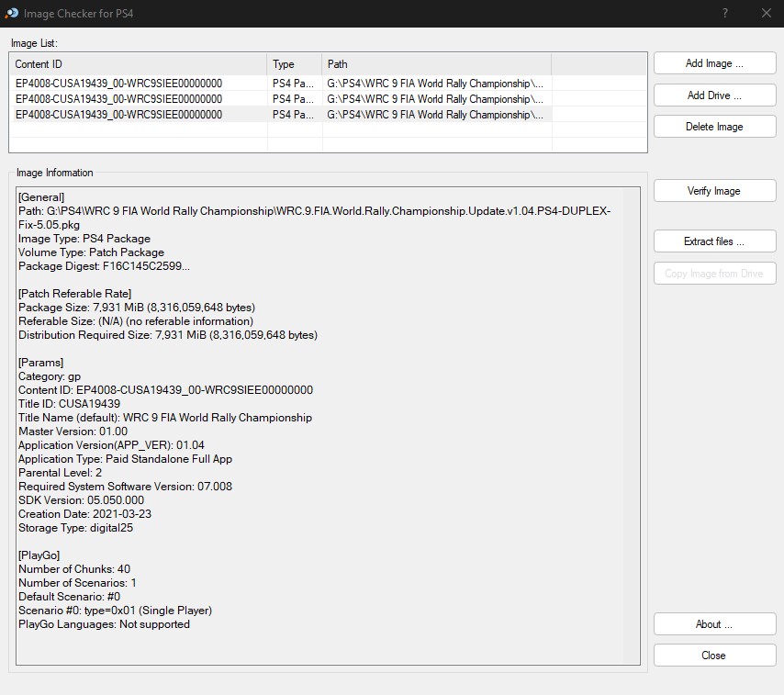The width and height of the screenshot is (784, 695).
Task: Click the Close button at bottom right
Action: (714, 656)
